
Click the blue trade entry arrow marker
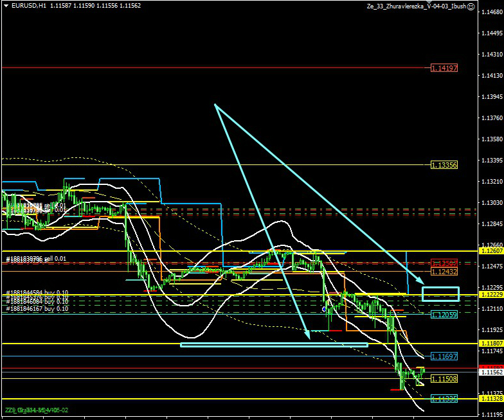pyautogui.click(x=324, y=308)
